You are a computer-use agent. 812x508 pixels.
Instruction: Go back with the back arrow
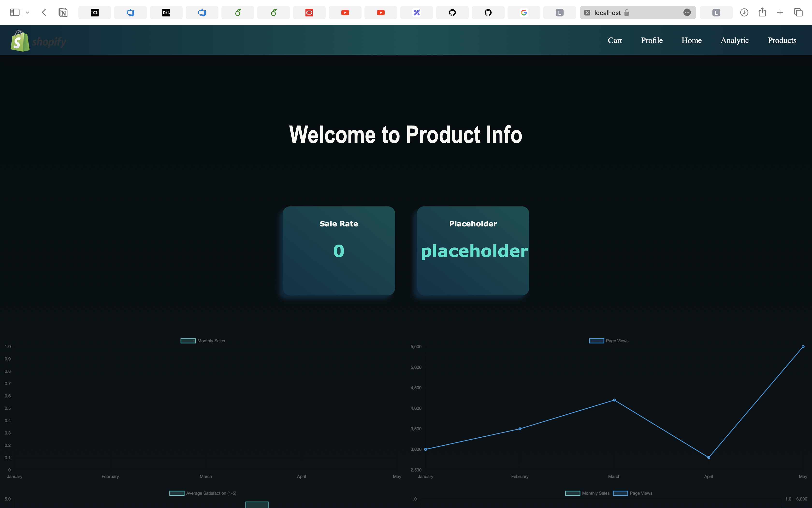click(x=43, y=12)
